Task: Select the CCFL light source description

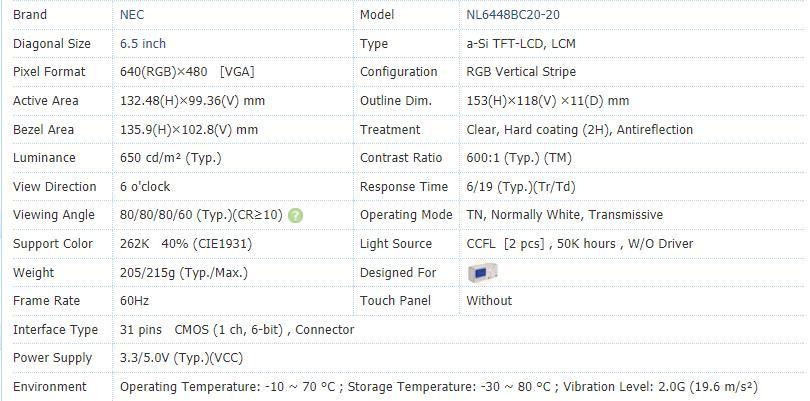Action: (580, 244)
